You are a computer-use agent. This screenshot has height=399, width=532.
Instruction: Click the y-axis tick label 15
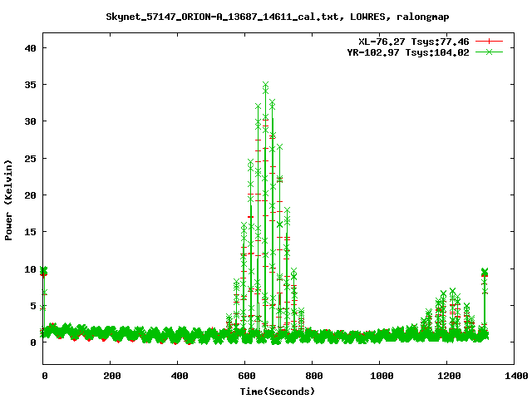(30, 232)
